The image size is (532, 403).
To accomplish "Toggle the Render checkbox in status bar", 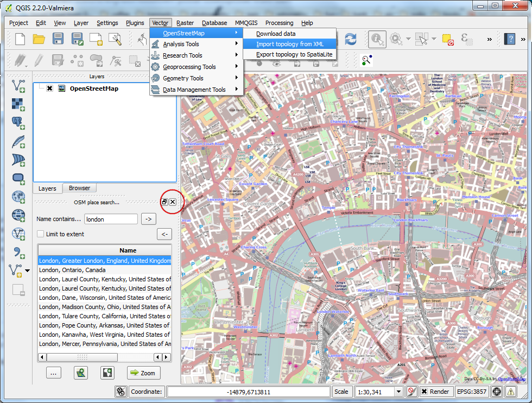I will tap(425, 392).
